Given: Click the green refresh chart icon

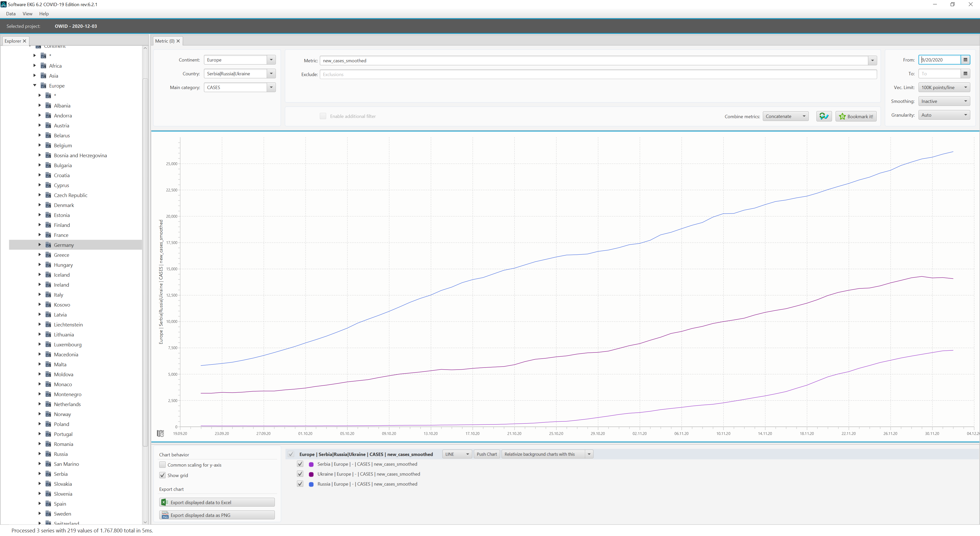Looking at the screenshot, I should [x=824, y=116].
